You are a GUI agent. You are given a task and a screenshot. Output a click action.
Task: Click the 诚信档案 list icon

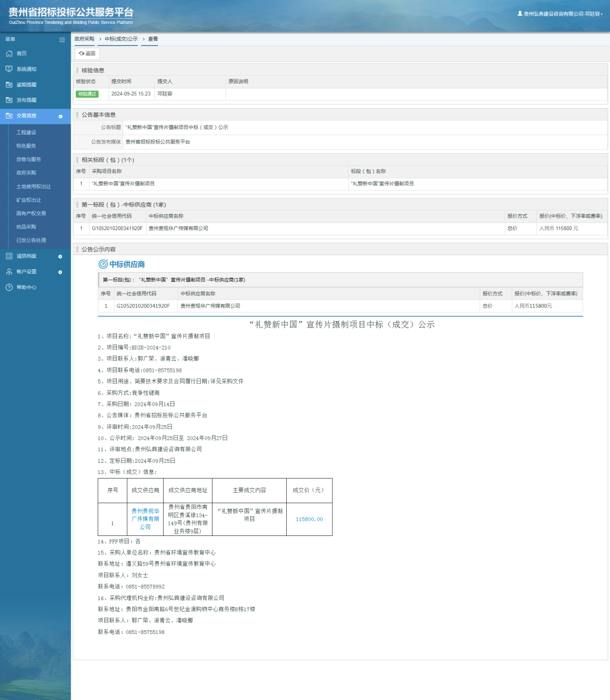(9, 256)
